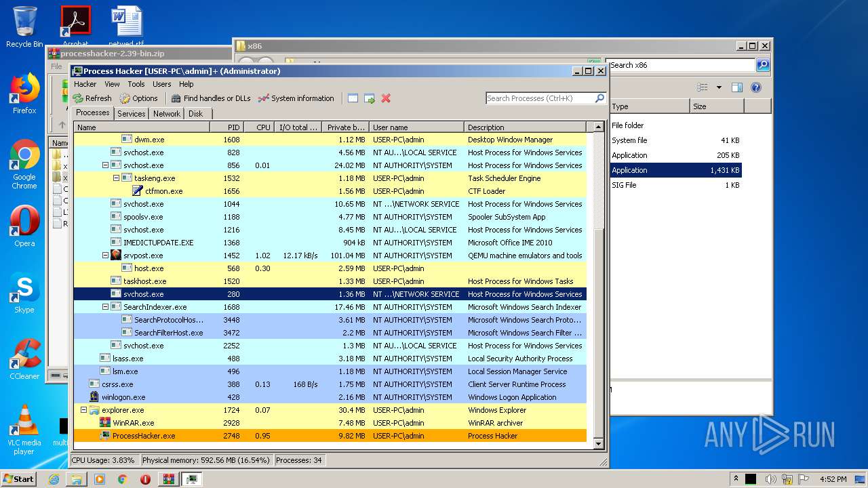
Task: Open Skype desktop shortcut
Action: (24, 293)
